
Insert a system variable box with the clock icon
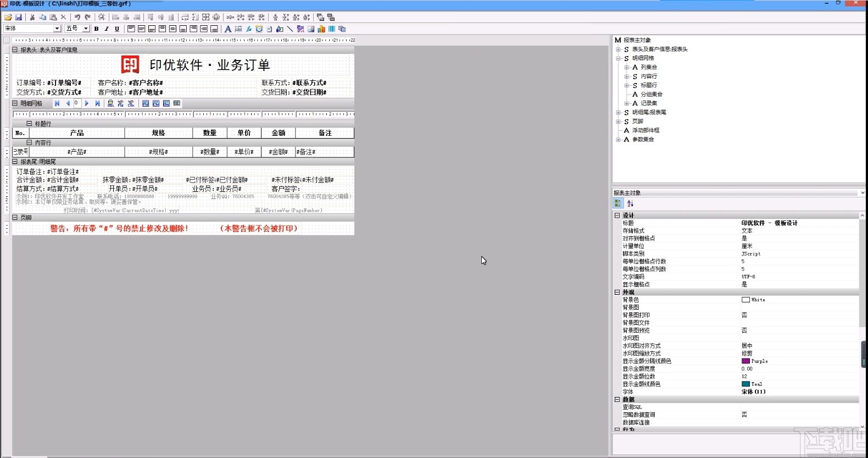pyautogui.click(x=259, y=29)
